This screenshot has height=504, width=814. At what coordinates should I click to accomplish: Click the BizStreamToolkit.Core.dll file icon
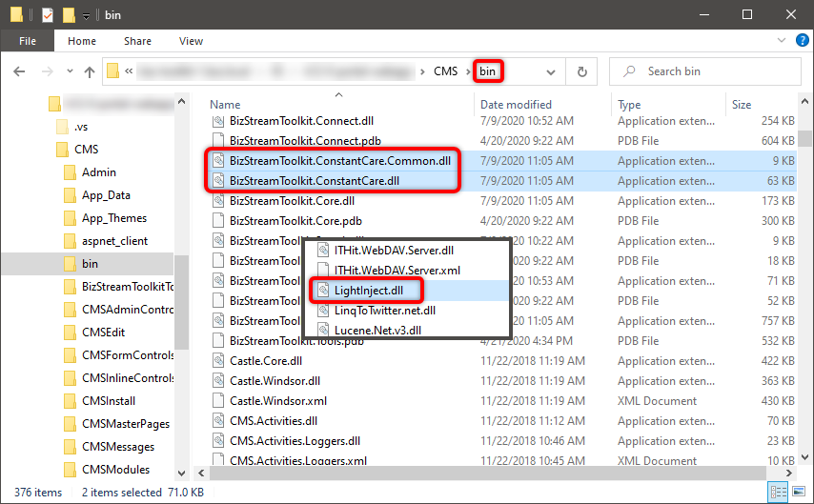pyautogui.click(x=218, y=201)
